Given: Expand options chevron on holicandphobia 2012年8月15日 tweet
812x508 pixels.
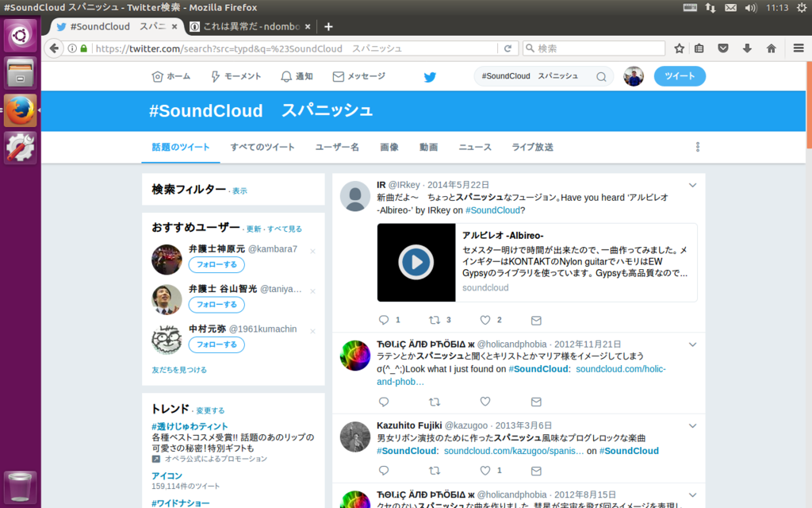Looking at the screenshot, I should [x=692, y=495].
